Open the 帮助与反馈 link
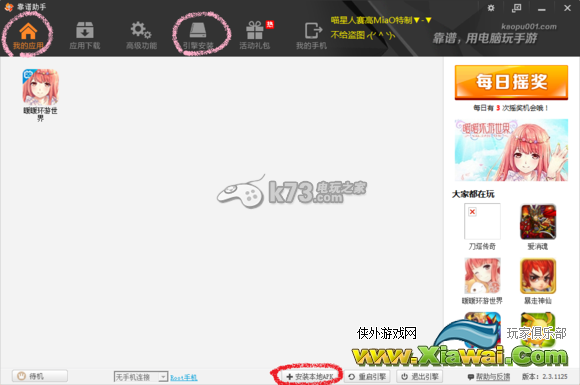580x385 pixels. (x=489, y=376)
